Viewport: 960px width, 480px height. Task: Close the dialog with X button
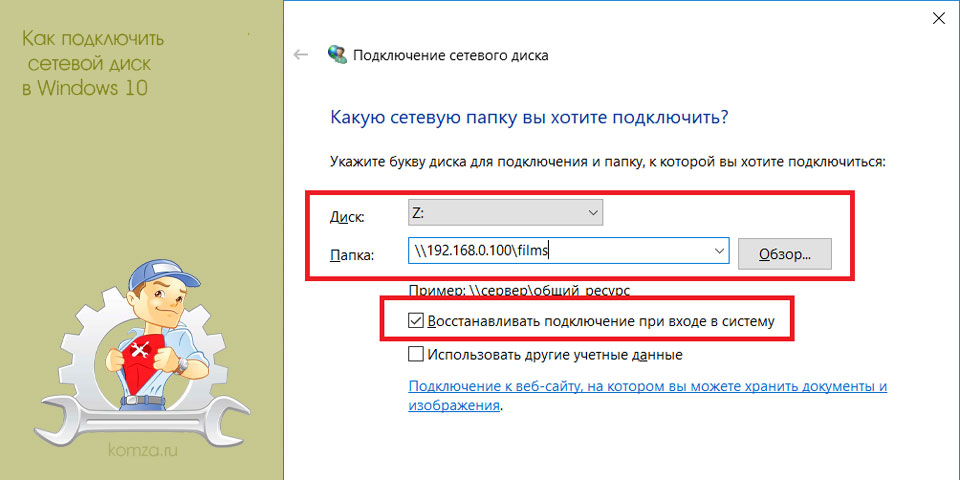(x=937, y=19)
